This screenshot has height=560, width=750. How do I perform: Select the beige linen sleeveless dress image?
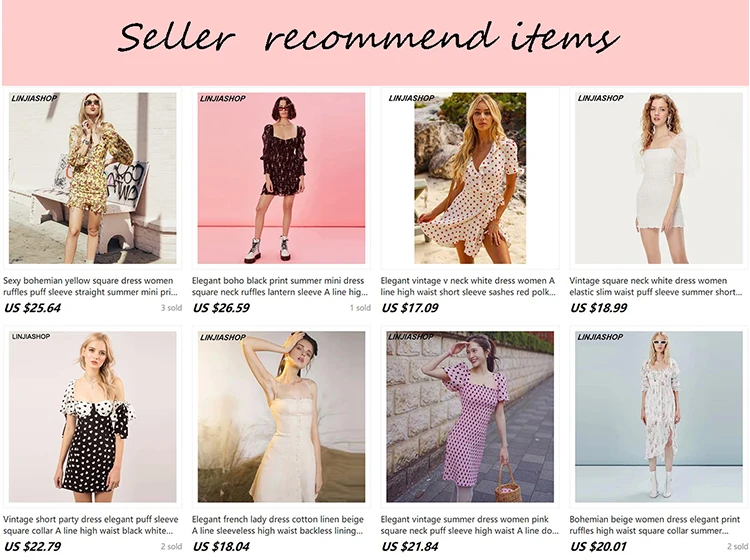[281, 417]
